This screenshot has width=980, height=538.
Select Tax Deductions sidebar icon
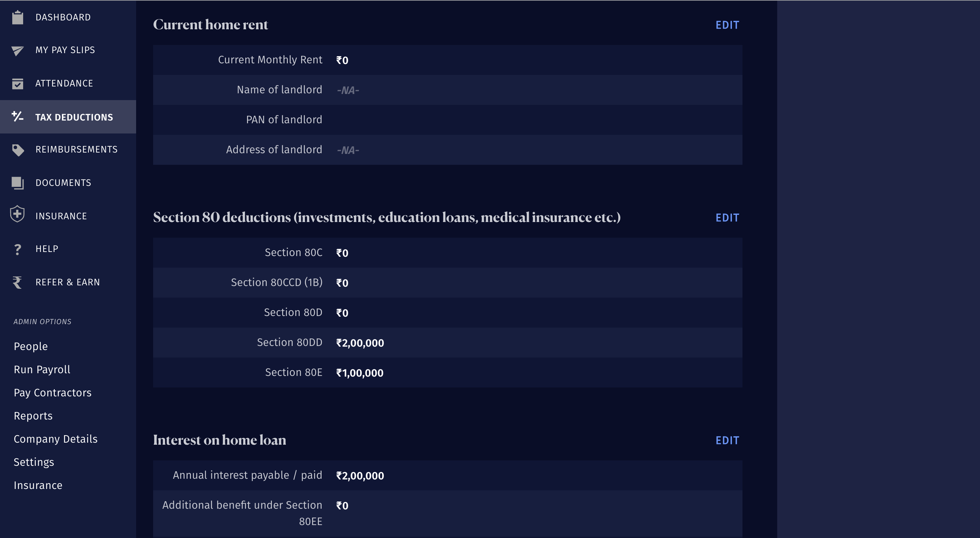(18, 116)
